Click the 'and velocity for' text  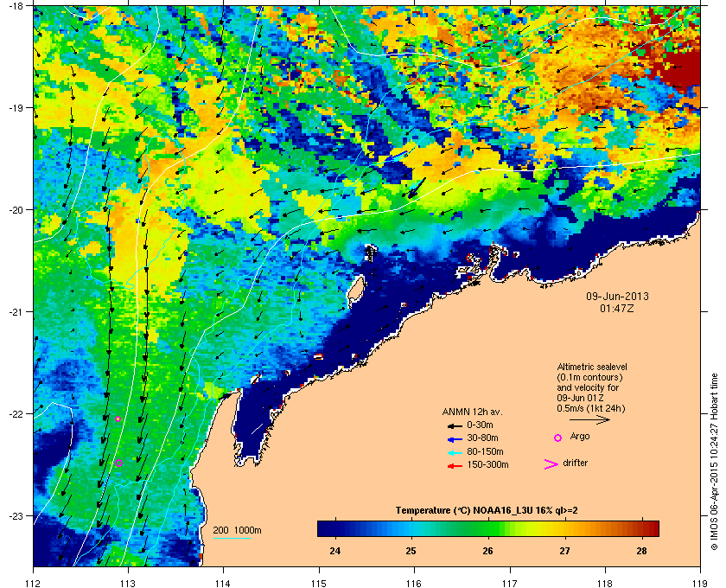(588, 387)
